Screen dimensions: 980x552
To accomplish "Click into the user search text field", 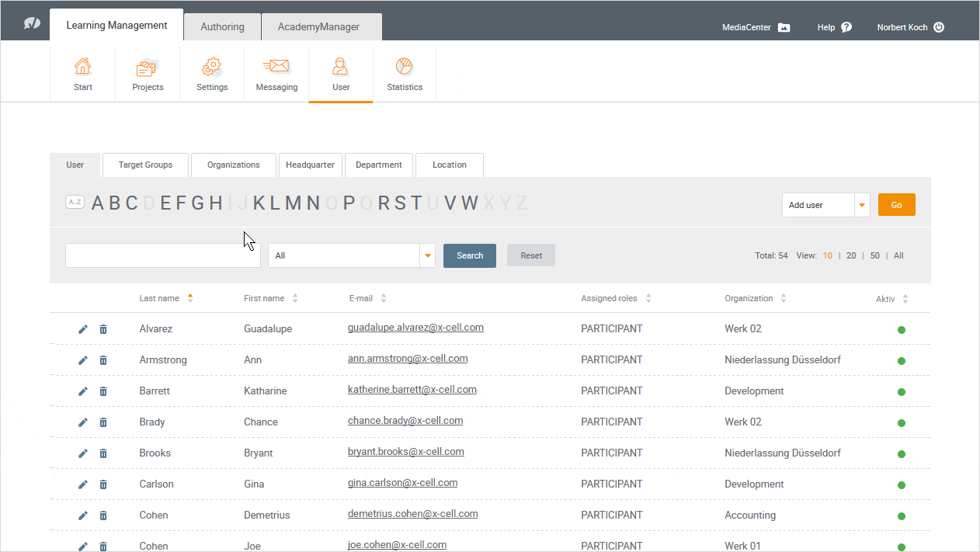I will coord(162,255).
